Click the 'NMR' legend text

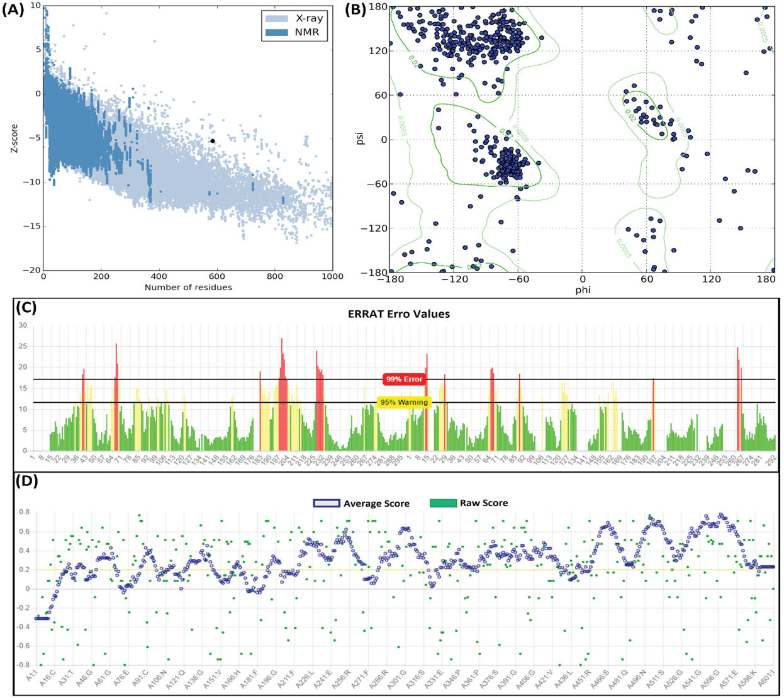(307, 32)
